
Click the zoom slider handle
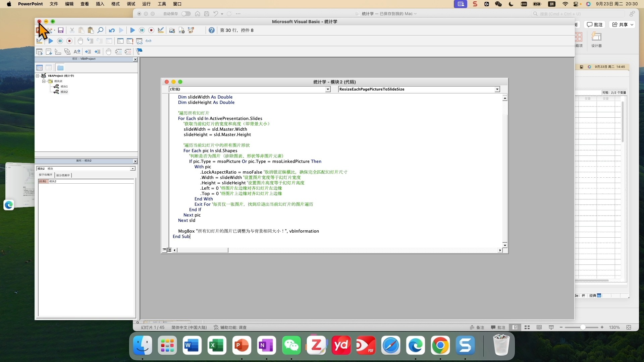(x=583, y=327)
